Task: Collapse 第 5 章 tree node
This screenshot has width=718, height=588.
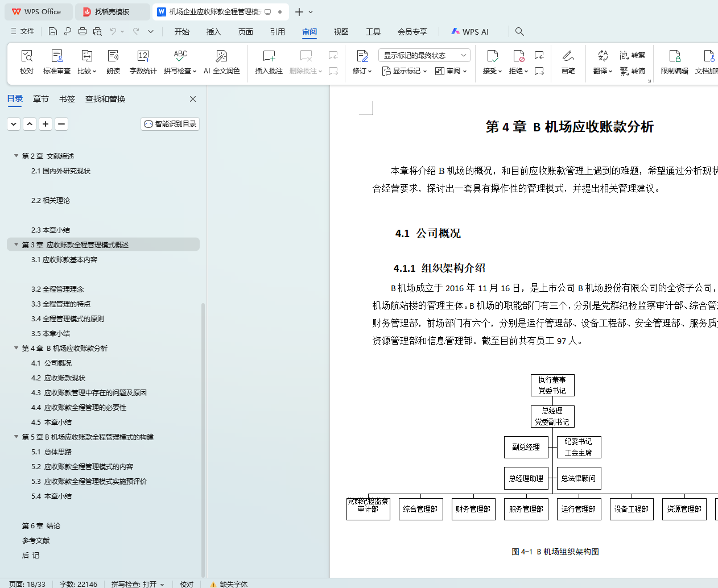Action: 16,437
